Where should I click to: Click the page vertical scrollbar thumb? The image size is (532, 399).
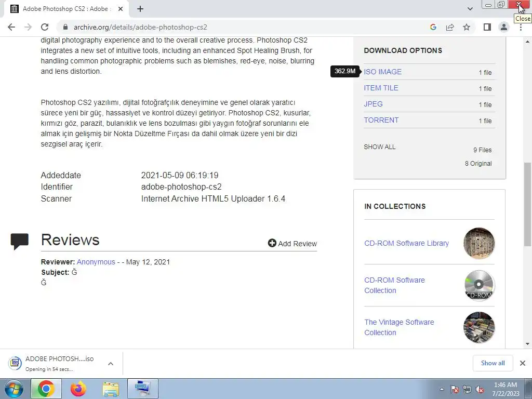(527, 205)
